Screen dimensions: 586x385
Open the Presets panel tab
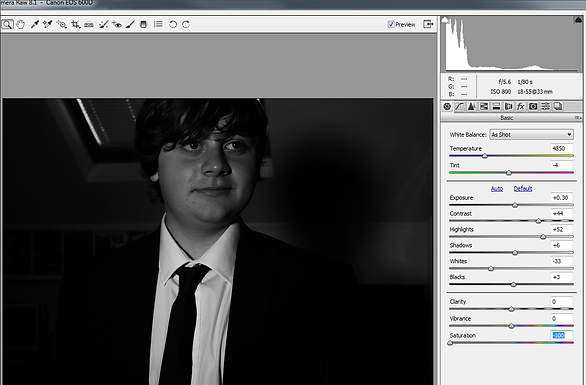point(546,107)
